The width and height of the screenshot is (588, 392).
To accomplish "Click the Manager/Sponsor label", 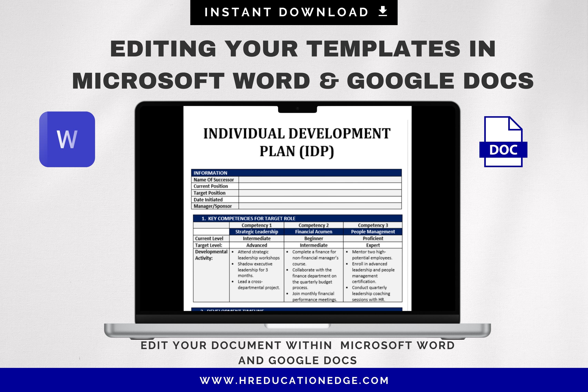I will [213, 206].
